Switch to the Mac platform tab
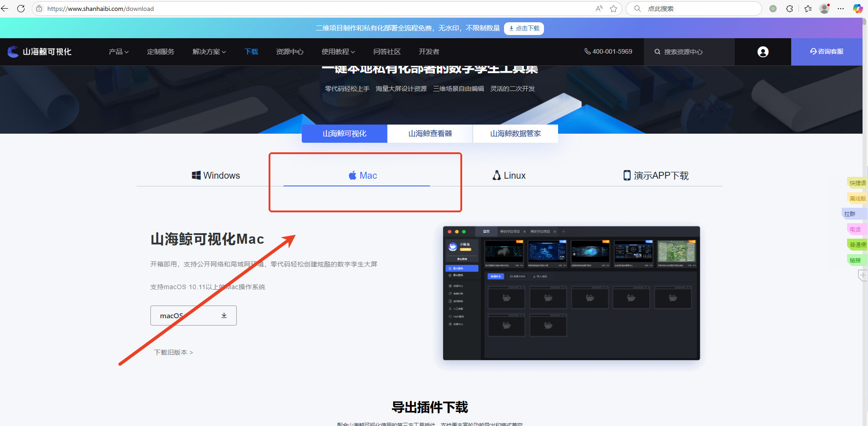The height and width of the screenshot is (426, 868). click(x=363, y=175)
